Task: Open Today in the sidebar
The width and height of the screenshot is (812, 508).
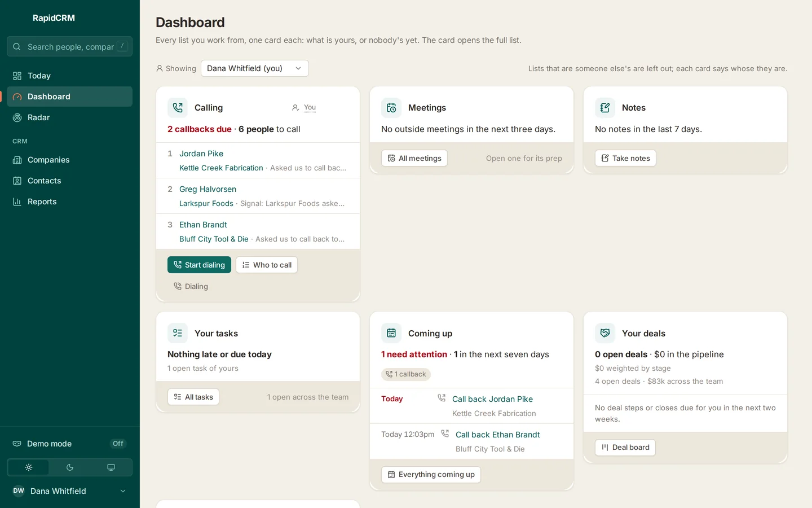Action: pos(69,76)
